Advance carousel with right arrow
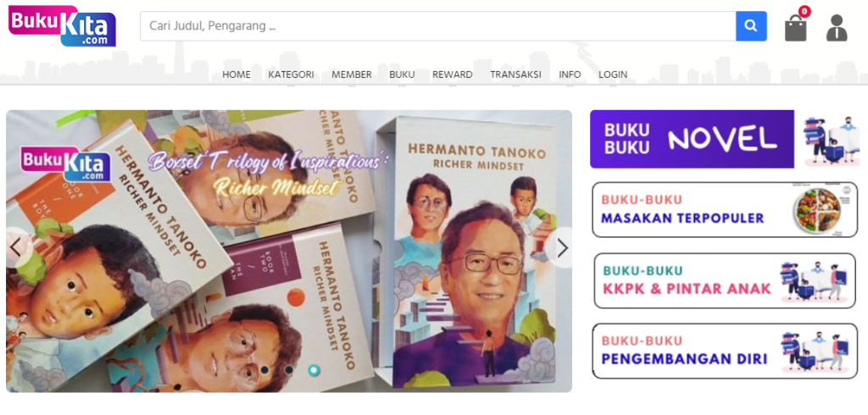Viewport: 868px width, 415px height. (x=562, y=247)
